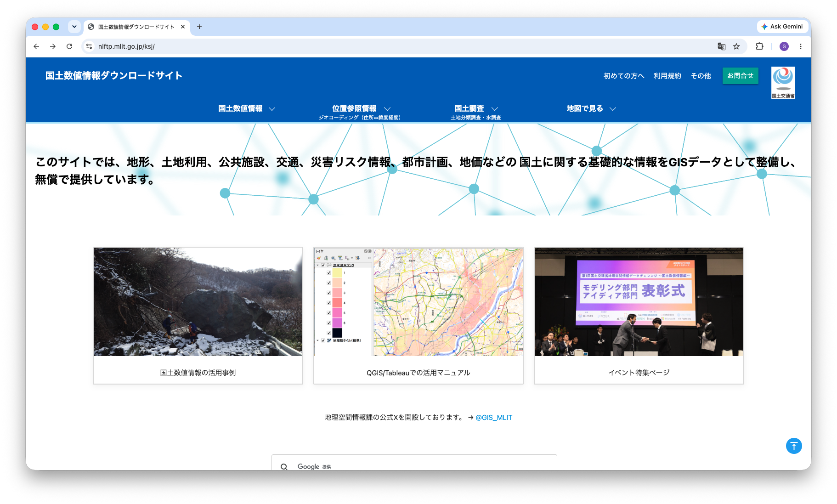
Task: Click site title 国土数値情報ダウンロードサイト
Action: 114,75
